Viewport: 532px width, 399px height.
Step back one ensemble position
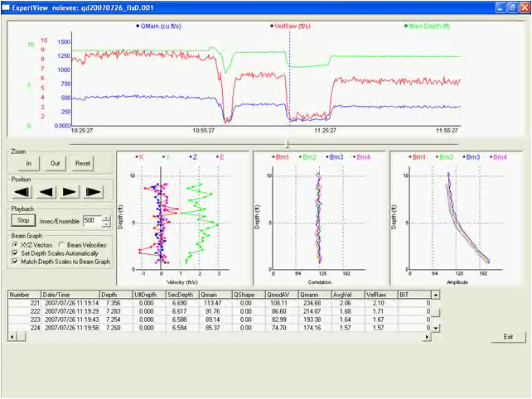click(46, 192)
